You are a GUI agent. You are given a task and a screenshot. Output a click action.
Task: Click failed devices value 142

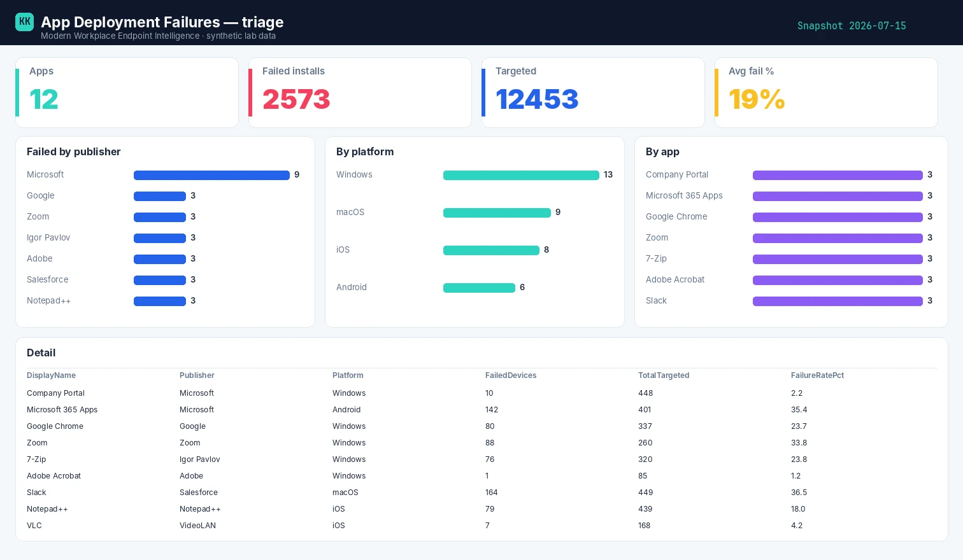(x=492, y=410)
